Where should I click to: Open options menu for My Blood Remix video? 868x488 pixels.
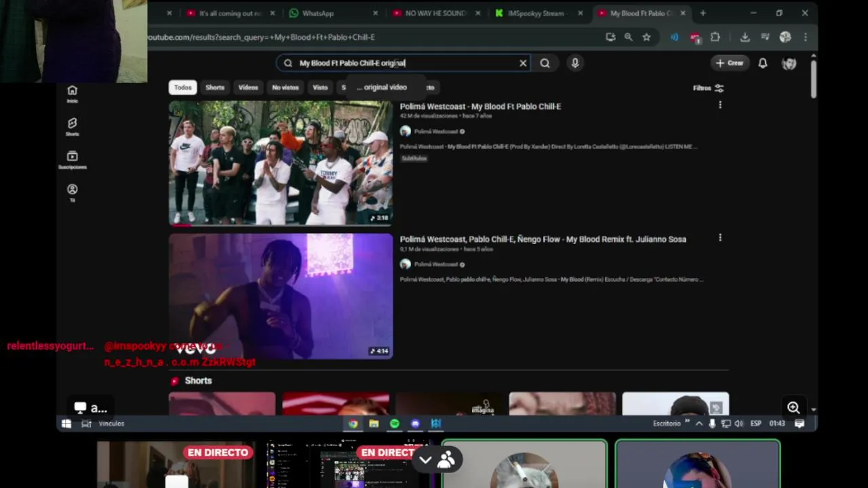click(x=720, y=238)
